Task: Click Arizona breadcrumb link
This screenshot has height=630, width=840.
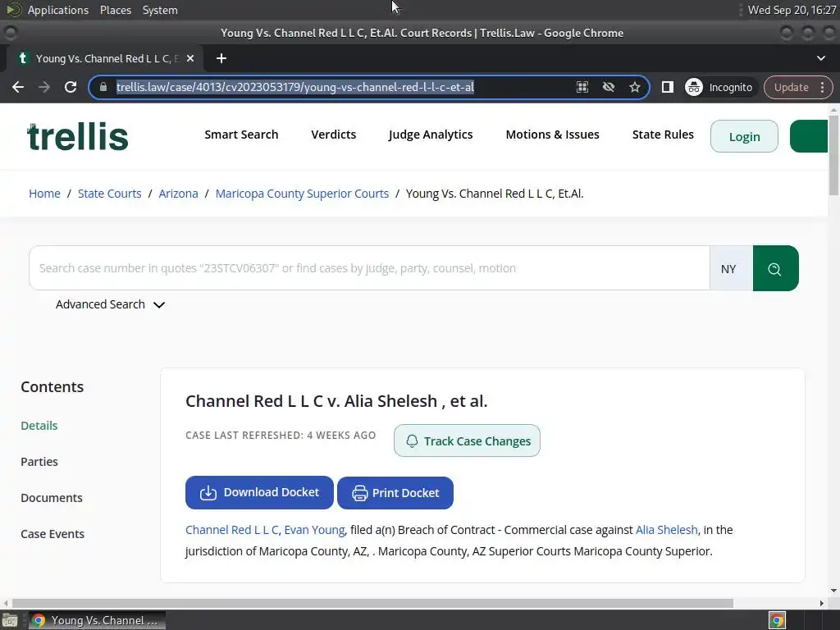Action: (178, 194)
